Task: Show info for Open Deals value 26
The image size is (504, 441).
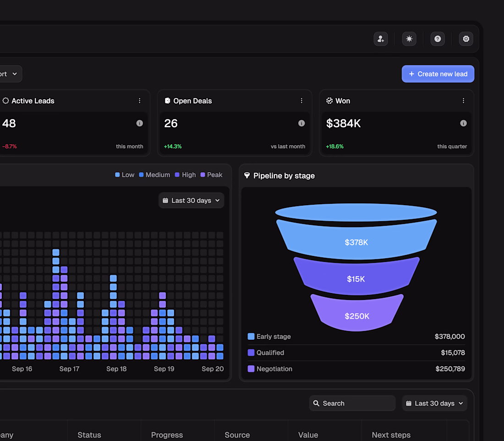Action: tap(301, 123)
